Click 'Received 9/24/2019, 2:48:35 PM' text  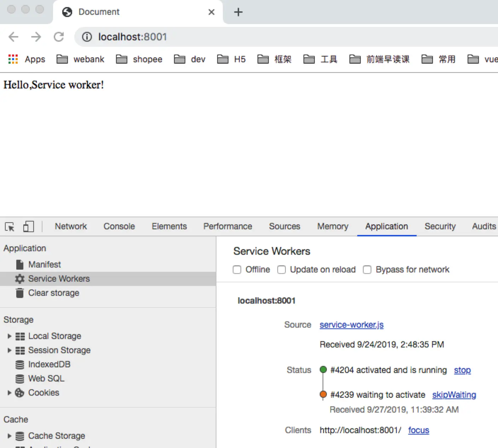(382, 345)
